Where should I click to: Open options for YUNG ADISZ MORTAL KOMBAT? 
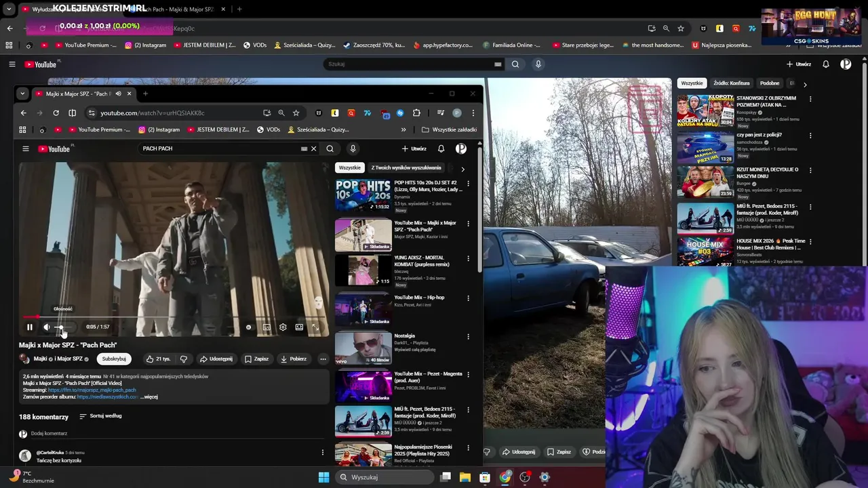(468, 260)
